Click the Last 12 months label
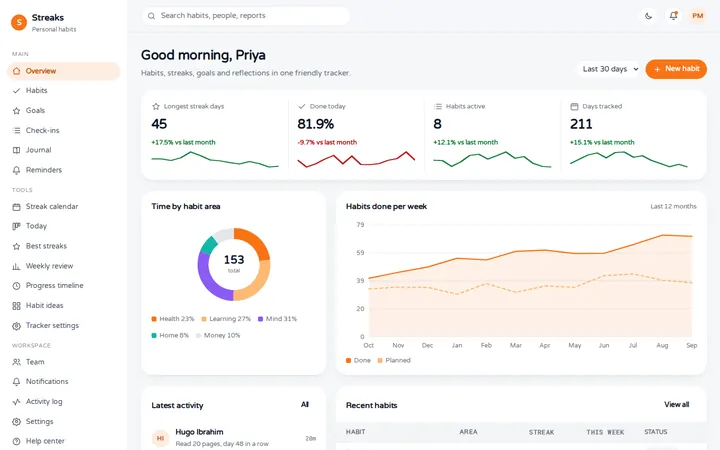Screen dimensions: 720x450 [x=673, y=207]
